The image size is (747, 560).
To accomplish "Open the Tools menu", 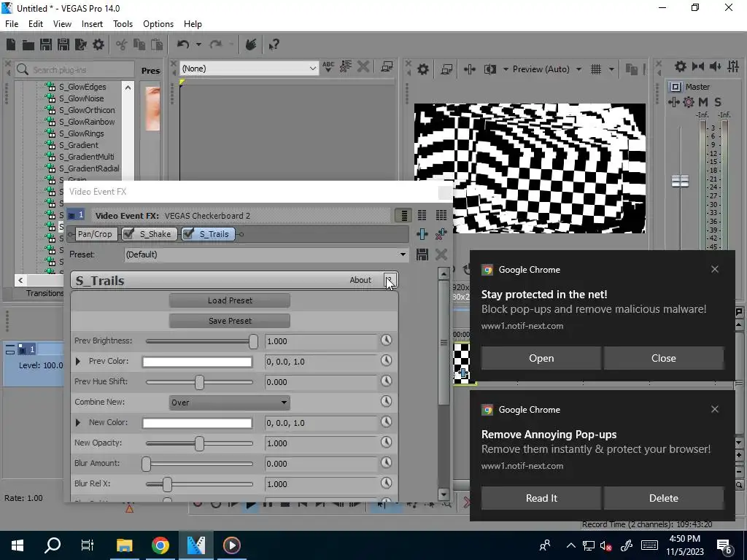I will coord(123,24).
